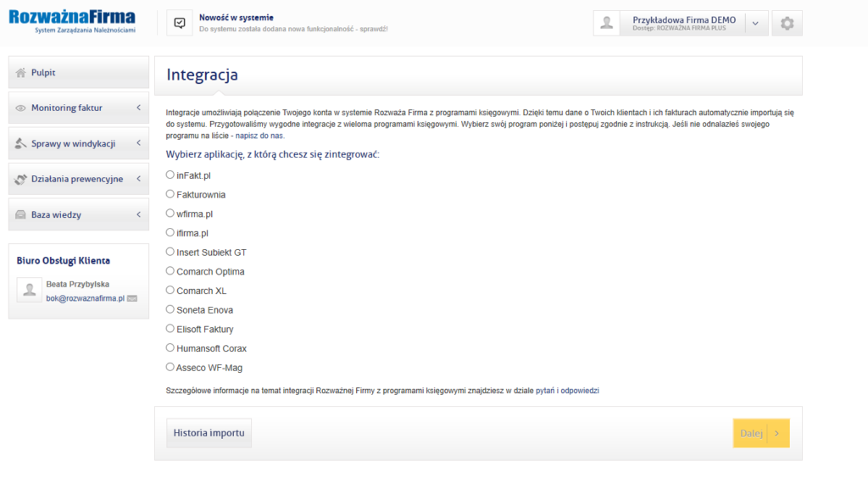Open the 'pytań i odpowiedzi' link

coord(567,391)
